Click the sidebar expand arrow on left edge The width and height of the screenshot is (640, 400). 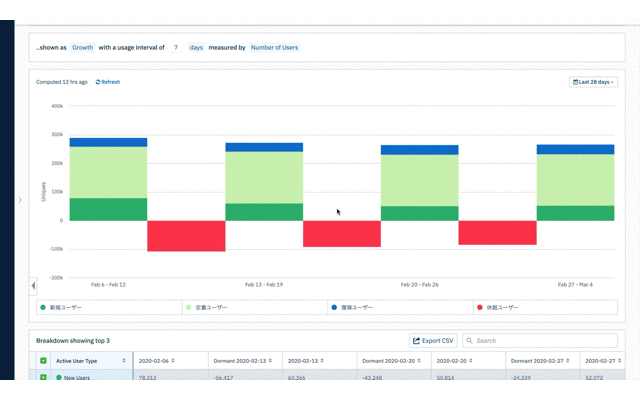19,200
